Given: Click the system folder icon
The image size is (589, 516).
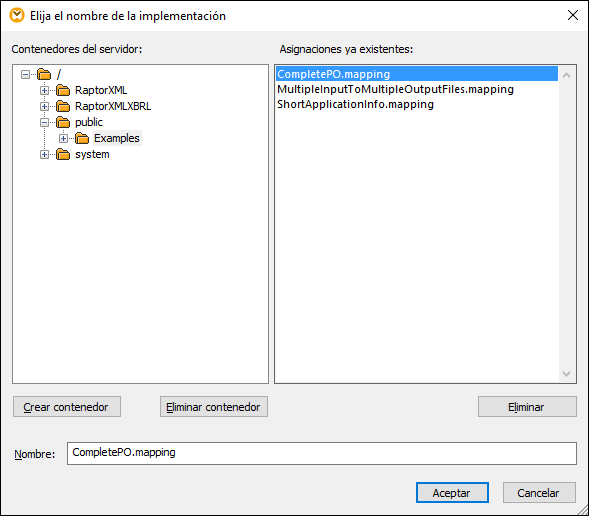Looking at the screenshot, I should click(x=63, y=154).
